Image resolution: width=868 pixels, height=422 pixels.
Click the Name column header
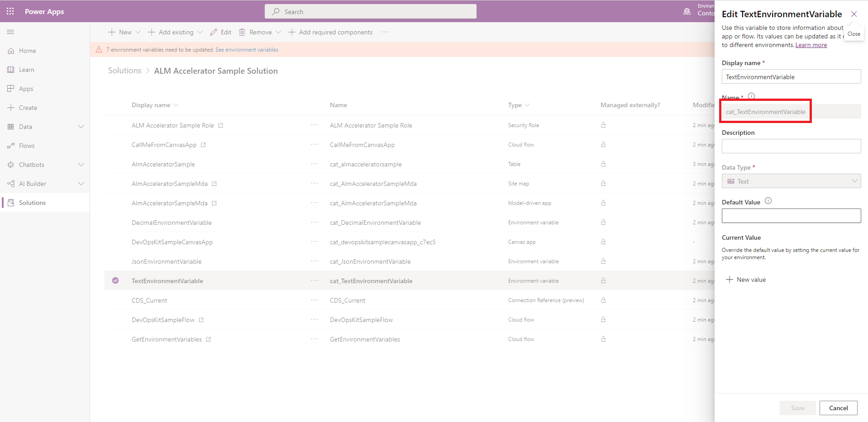[x=339, y=105]
